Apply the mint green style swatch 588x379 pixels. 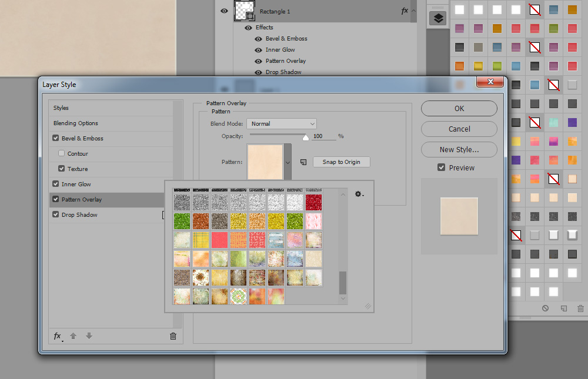[553, 122]
